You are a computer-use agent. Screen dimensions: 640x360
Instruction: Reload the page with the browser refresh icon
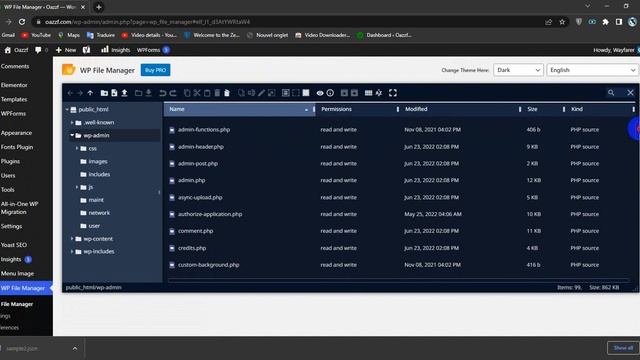click(22, 22)
